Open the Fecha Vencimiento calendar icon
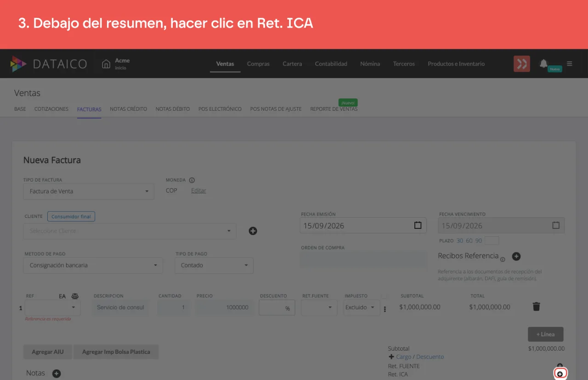Image resolution: width=588 pixels, height=380 pixels. [556, 225]
